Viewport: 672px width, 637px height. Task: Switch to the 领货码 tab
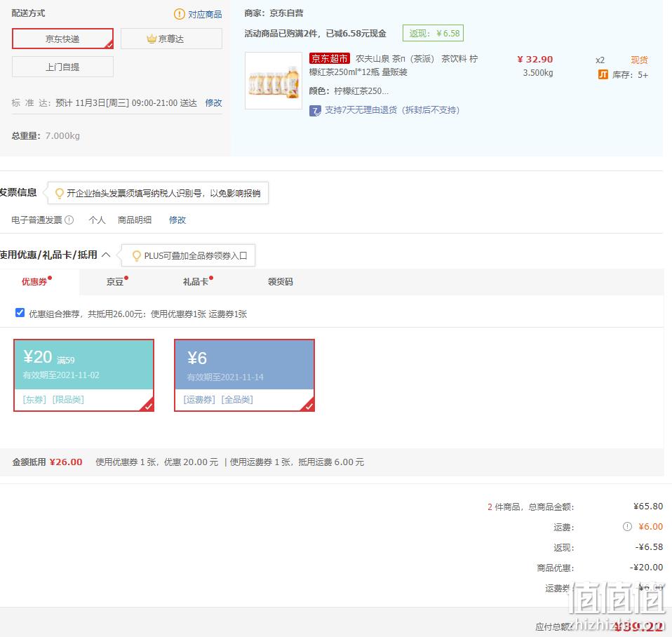click(281, 281)
